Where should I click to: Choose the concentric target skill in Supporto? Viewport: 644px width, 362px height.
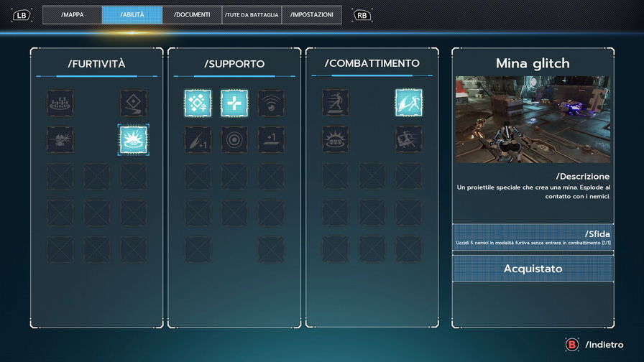[234, 139]
